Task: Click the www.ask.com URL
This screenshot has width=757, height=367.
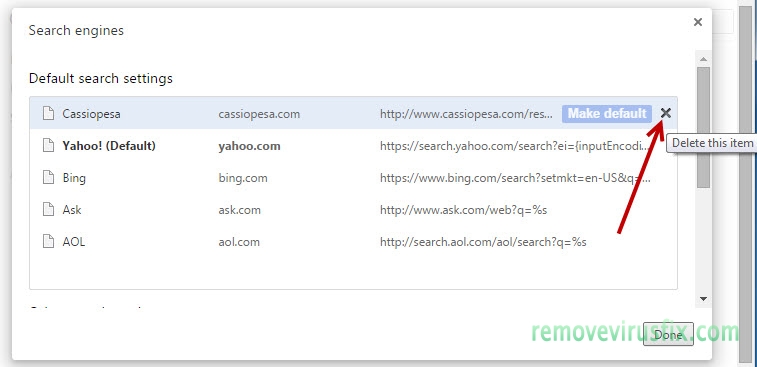Action: (x=463, y=210)
